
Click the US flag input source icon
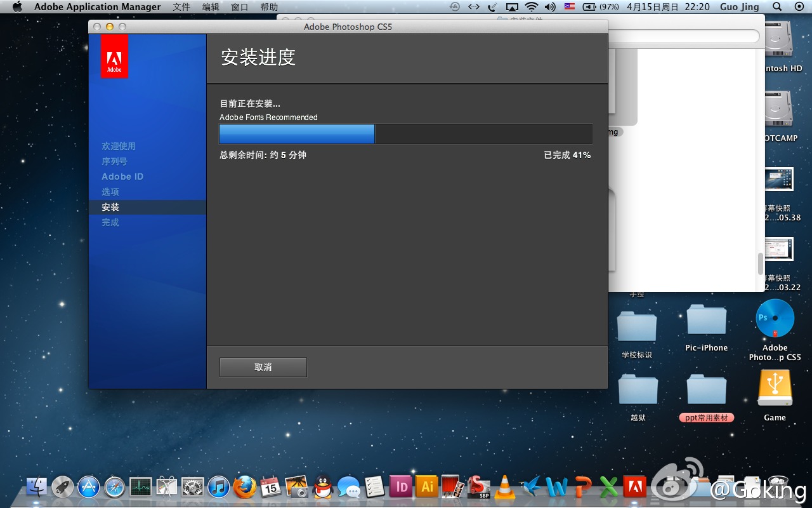[x=569, y=7]
